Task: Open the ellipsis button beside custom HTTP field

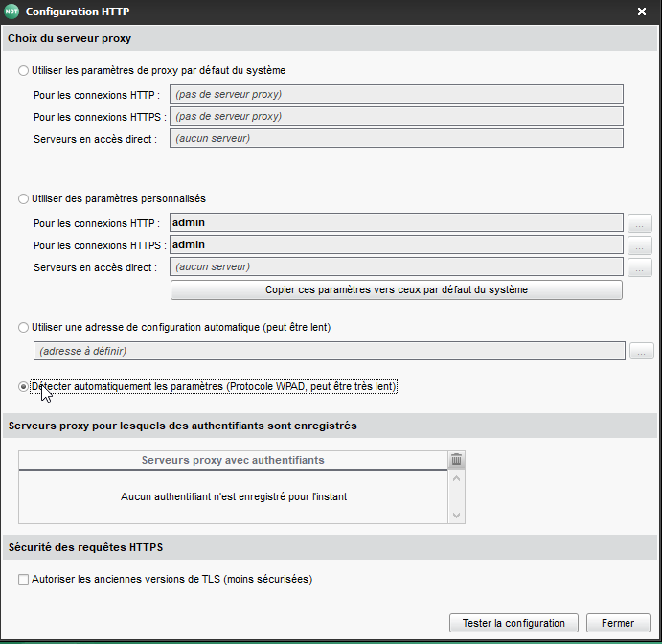Action: tap(640, 223)
